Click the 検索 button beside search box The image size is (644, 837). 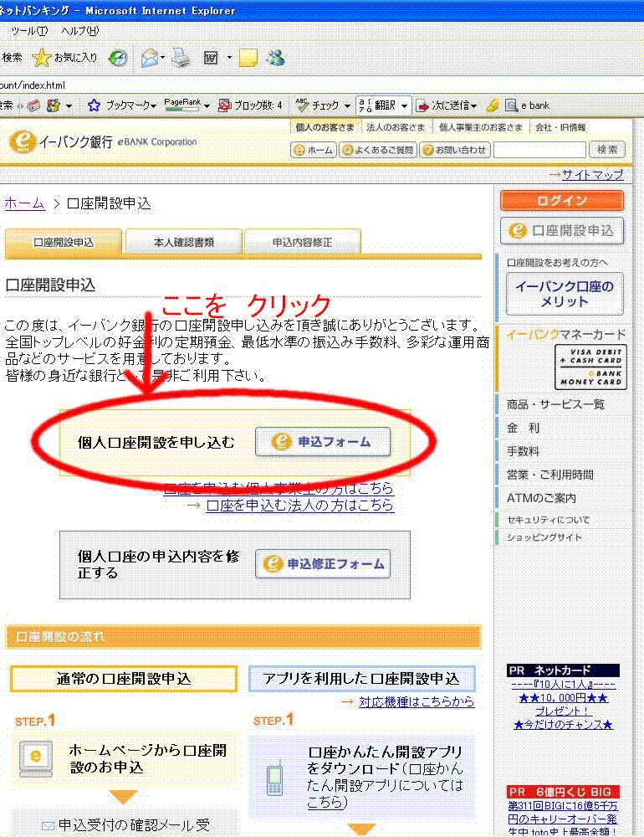point(607,150)
